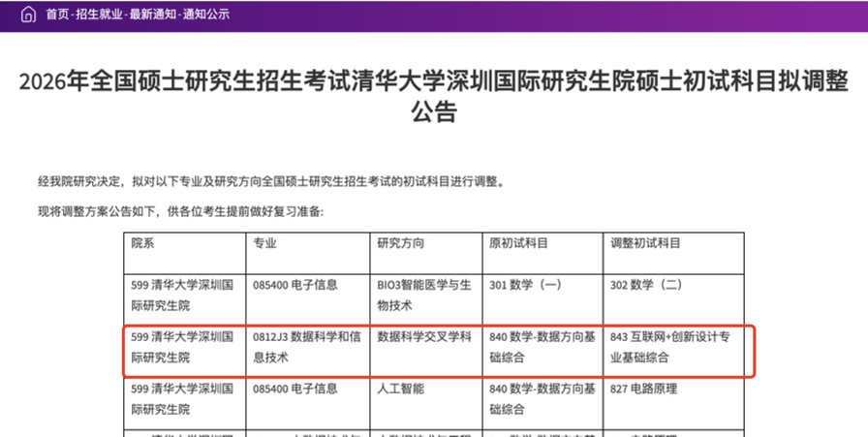Click the 827 电路原理 cell
The image size is (868, 437).
(673, 404)
